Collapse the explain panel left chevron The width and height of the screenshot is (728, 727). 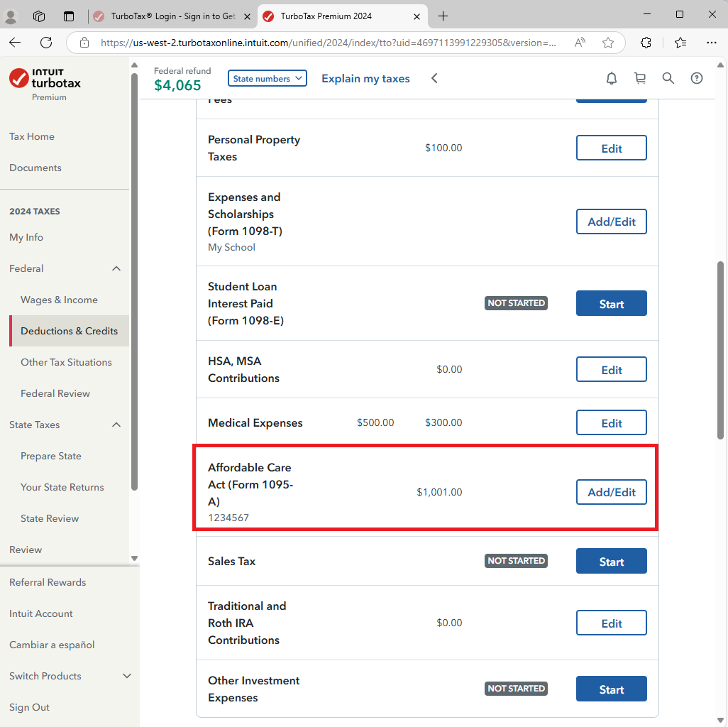pos(434,79)
